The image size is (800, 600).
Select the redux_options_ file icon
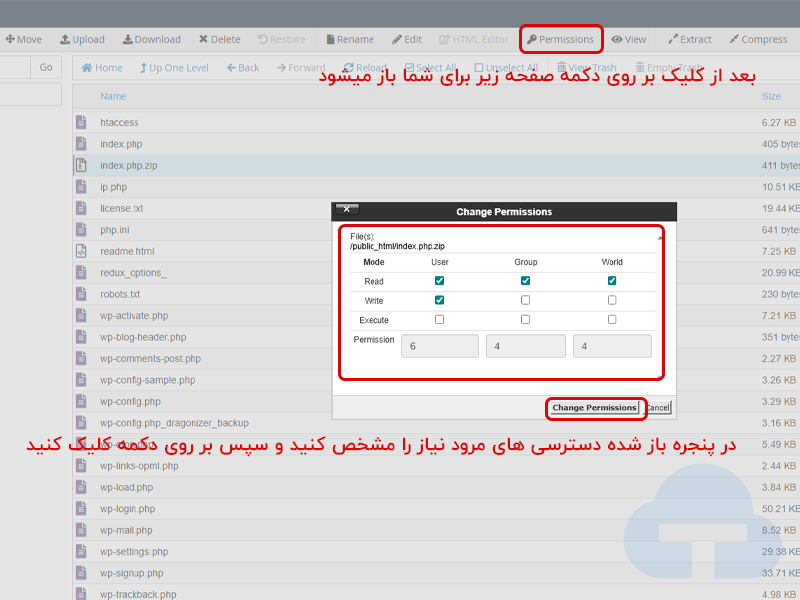81,272
